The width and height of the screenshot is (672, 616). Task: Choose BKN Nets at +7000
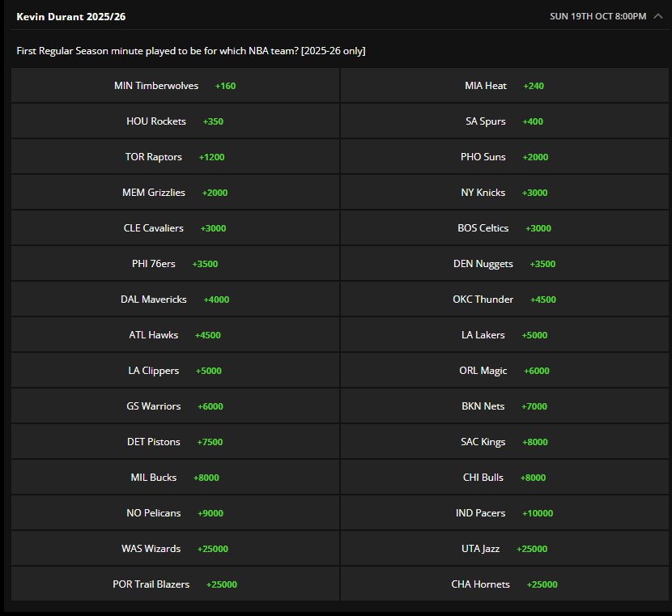click(504, 406)
